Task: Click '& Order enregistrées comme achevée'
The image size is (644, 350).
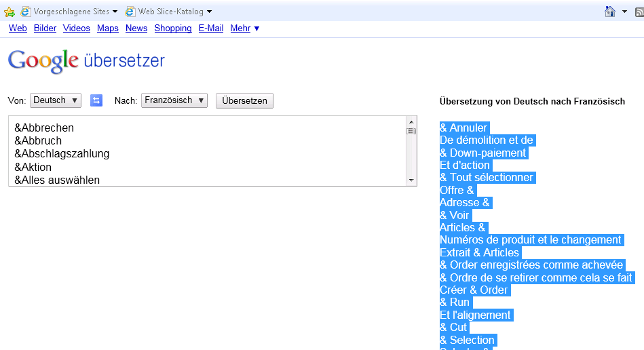Action: 531,265
